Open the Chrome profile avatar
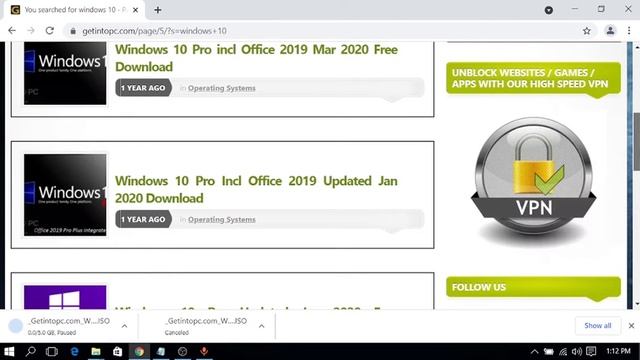The height and width of the screenshot is (360, 640). pyautogui.click(x=610, y=31)
